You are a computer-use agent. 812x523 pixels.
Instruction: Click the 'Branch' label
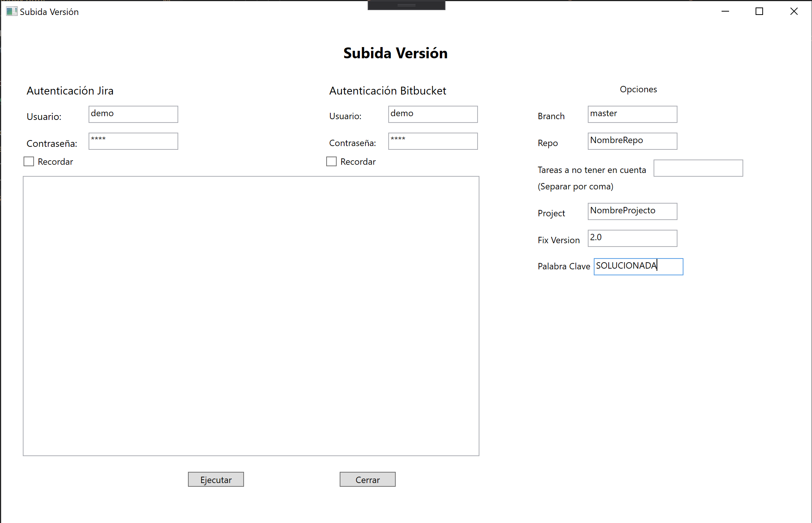pyautogui.click(x=551, y=116)
